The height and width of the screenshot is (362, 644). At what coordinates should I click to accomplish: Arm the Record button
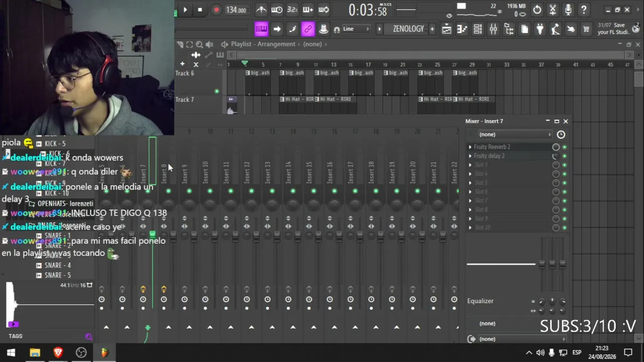[216, 10]
